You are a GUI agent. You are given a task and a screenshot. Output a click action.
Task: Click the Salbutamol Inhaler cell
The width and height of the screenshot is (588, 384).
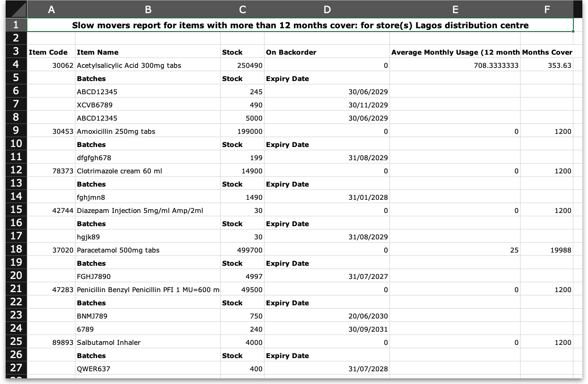(x=108, y=343)
